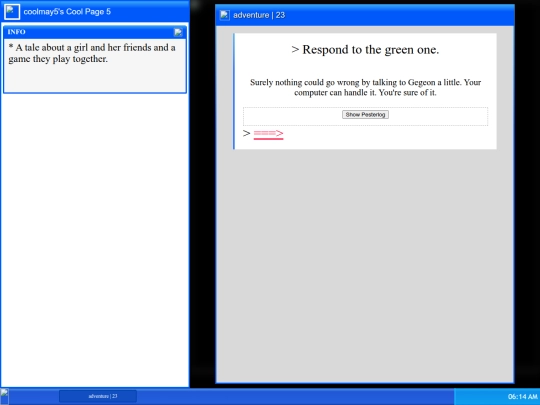Click the Show Pesterlog button
The width and height of the screenshot is (540, 405).
(365, 115)
